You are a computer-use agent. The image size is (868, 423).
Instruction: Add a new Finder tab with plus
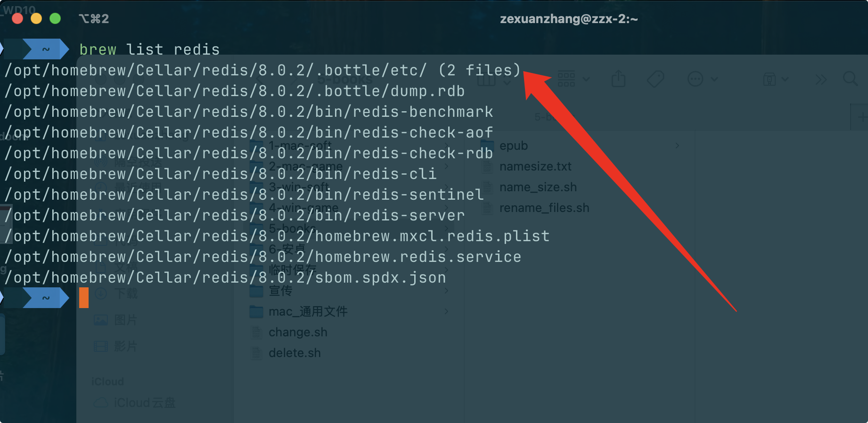point(861,116)
